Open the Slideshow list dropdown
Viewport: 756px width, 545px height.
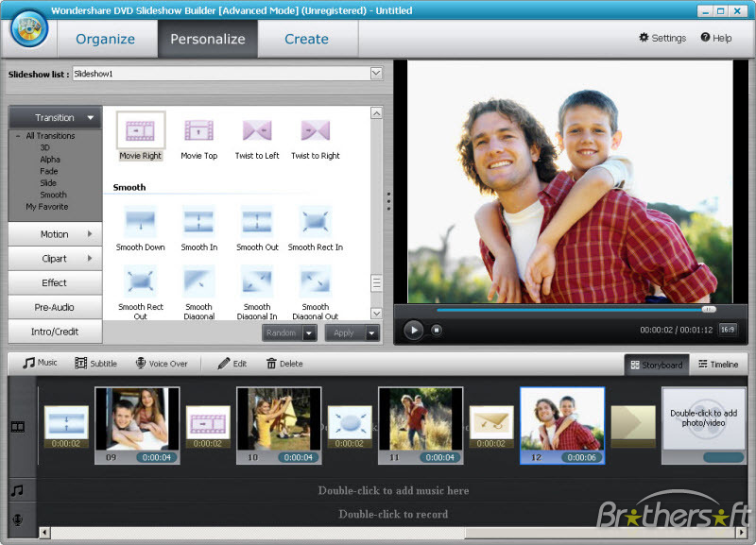click(x=376, y=74)
